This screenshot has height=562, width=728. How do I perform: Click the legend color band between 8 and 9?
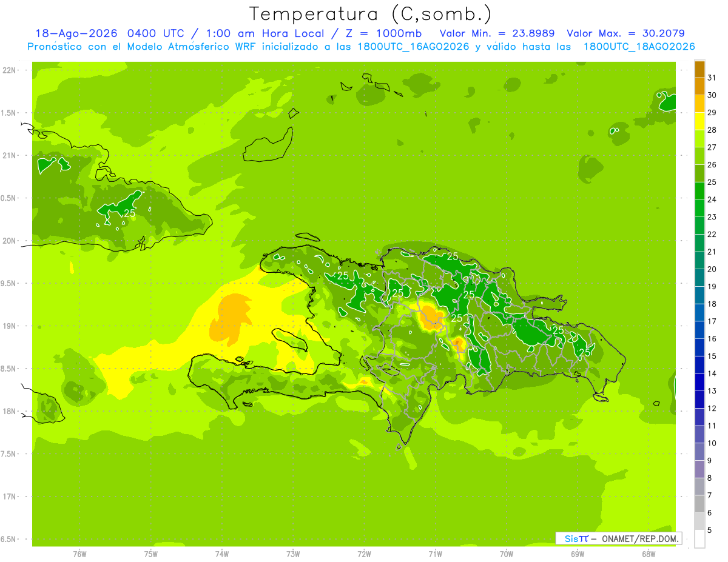[x=699, y=469]
